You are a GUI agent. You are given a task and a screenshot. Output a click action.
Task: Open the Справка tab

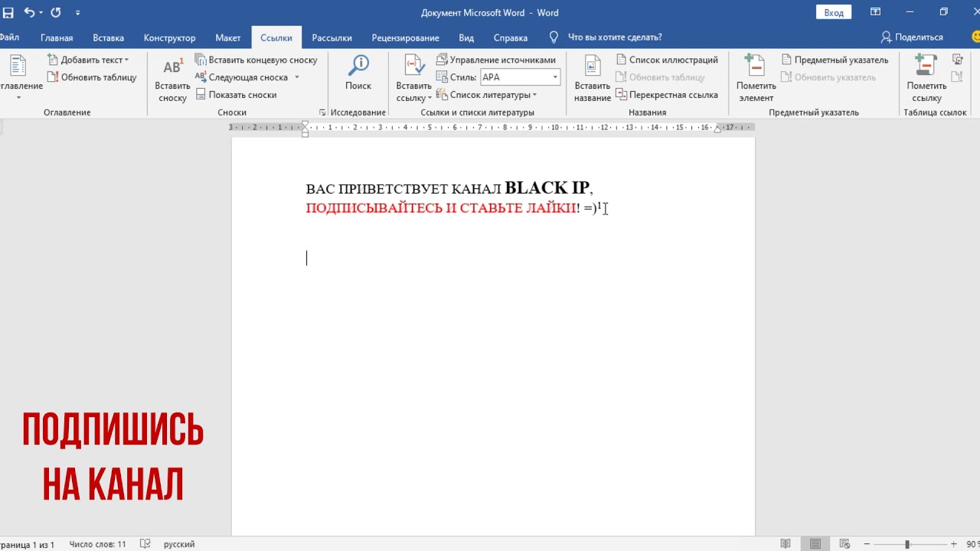[510, 37]
